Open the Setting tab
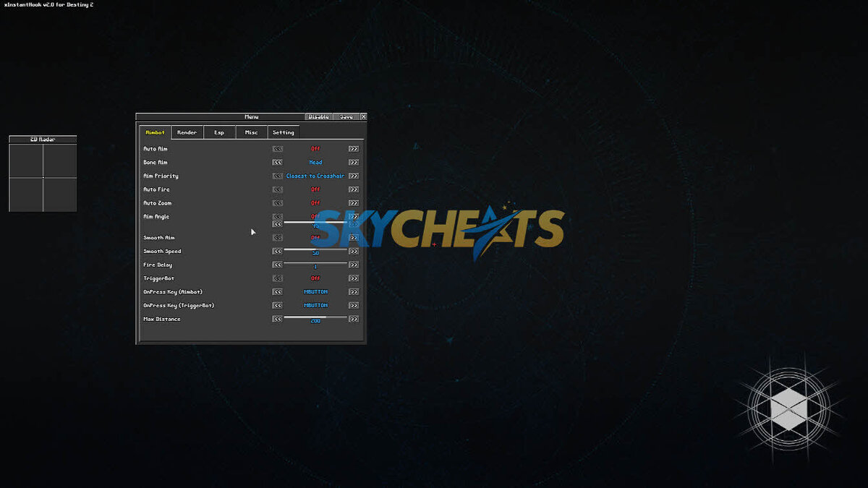Image resolution: width=868 pixels, height=488 pixels. pos(284,132)
